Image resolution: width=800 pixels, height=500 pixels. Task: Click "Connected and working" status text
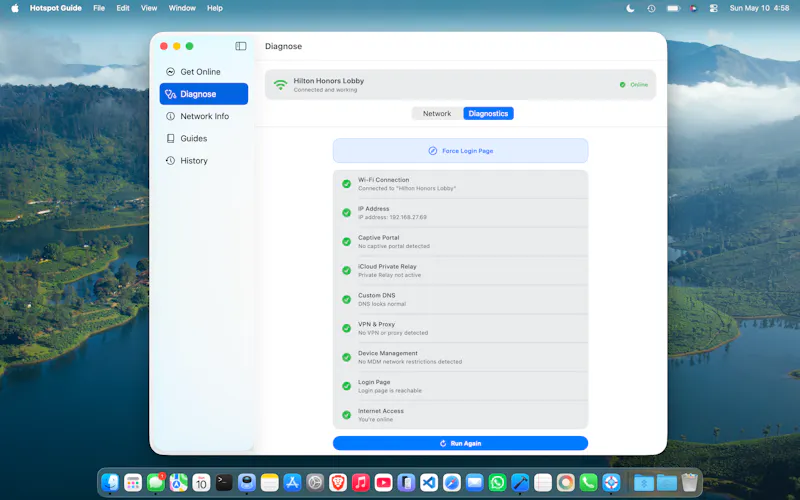click(x=326, y=90)
